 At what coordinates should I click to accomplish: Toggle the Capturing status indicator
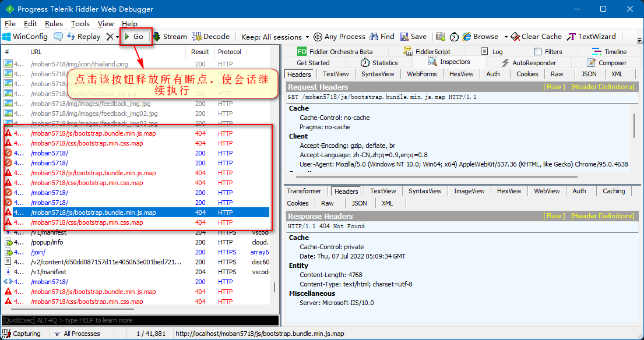click(x=22, y=334)
